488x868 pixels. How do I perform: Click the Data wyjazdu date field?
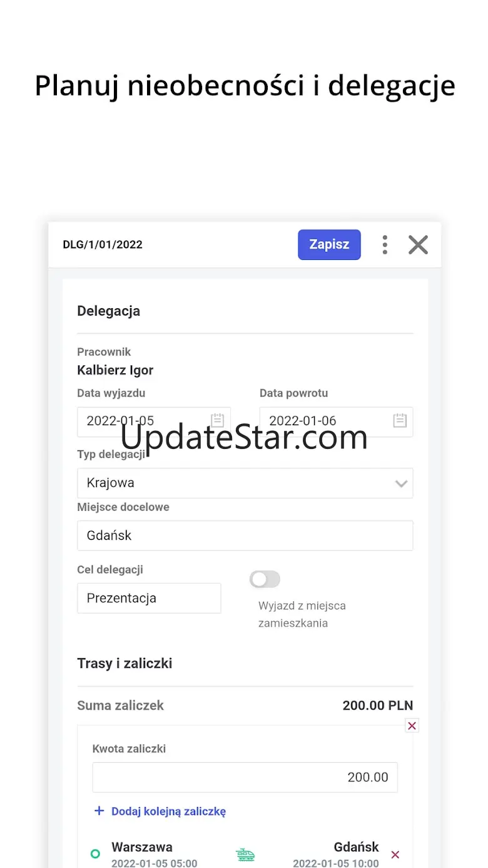tap(154, 421)
